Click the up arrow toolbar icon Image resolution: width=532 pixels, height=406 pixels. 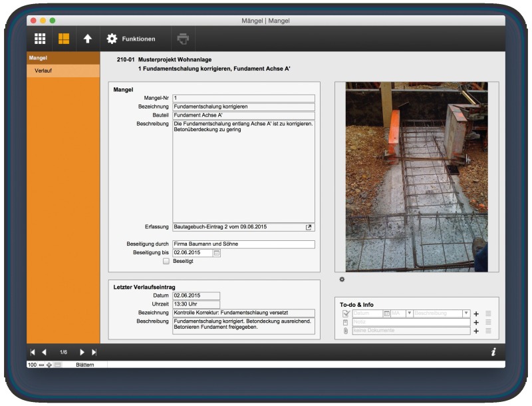click(x=88, y=39)
